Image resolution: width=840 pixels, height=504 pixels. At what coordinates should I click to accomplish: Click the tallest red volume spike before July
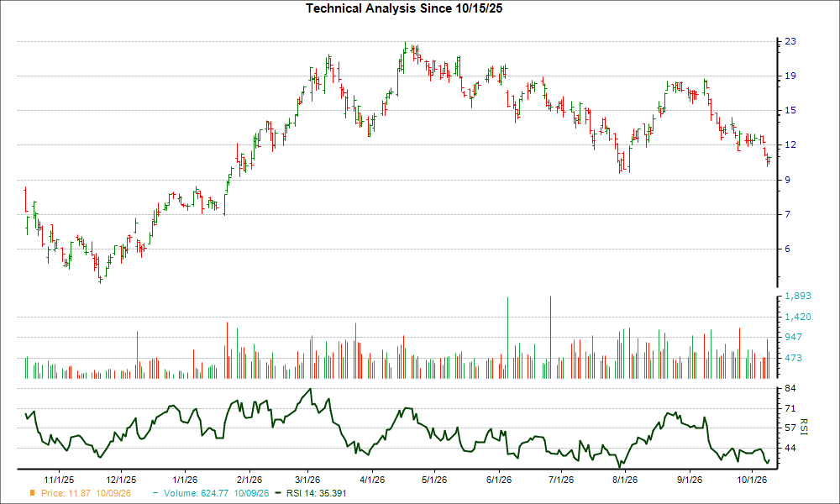pos(550,337)
